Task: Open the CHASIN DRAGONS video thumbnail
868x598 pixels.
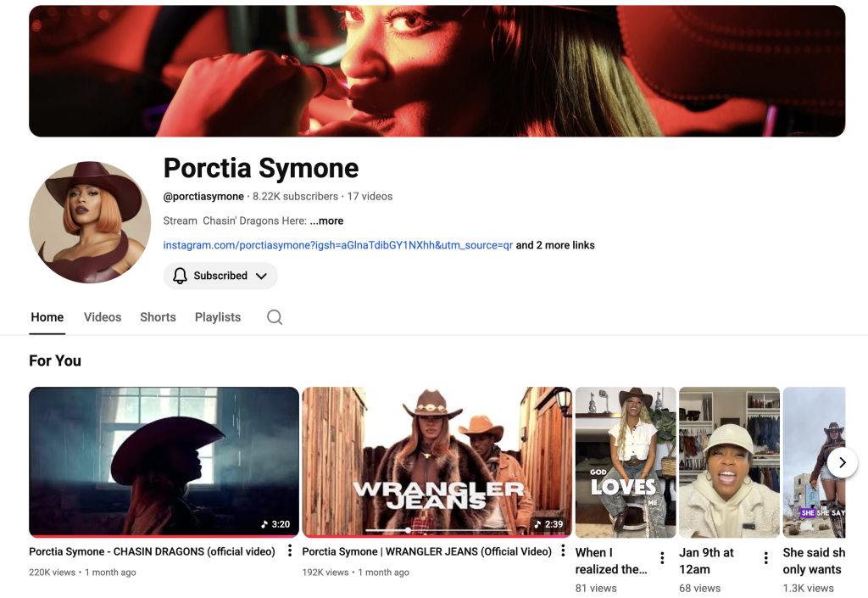Action: (x=164, y=461)
